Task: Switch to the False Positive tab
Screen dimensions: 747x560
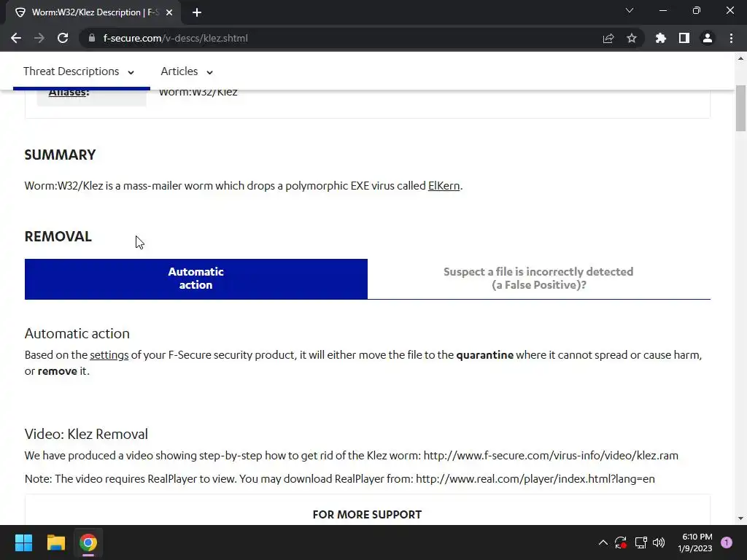Action: (x=539, y=279)
